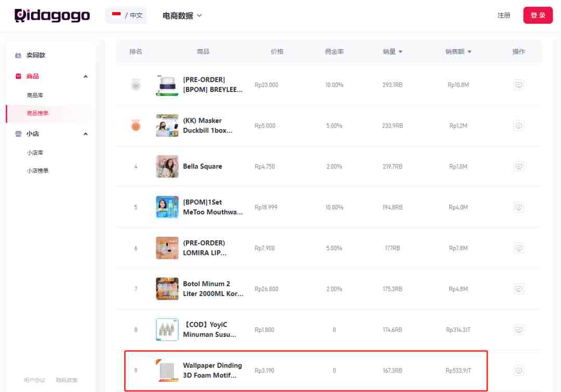Screen dimensions: 561x392
Task: Click the 商品 column header
Action: pos(203,51)
